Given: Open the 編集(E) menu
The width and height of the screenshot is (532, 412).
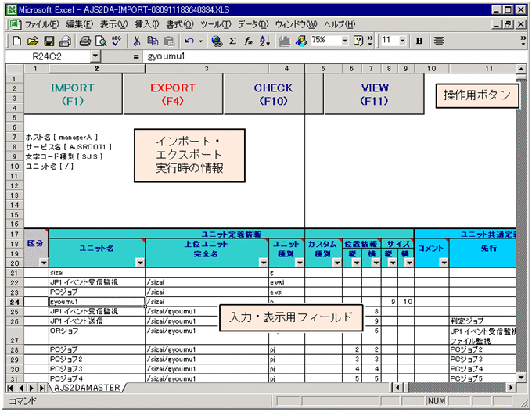Looking at the screenshot, I should click(x=79, y=24).
